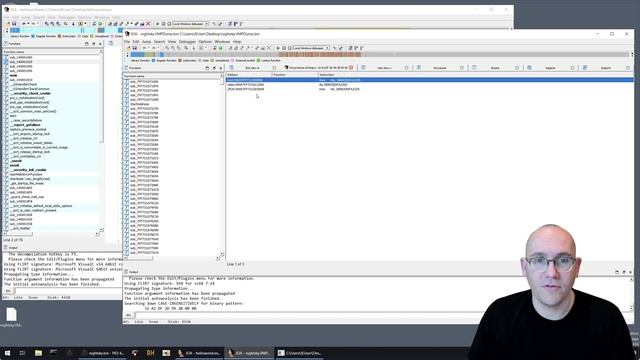Switch to the Imports tab
The width and height of the screenshot is (640, 360).
click(550, 68)
